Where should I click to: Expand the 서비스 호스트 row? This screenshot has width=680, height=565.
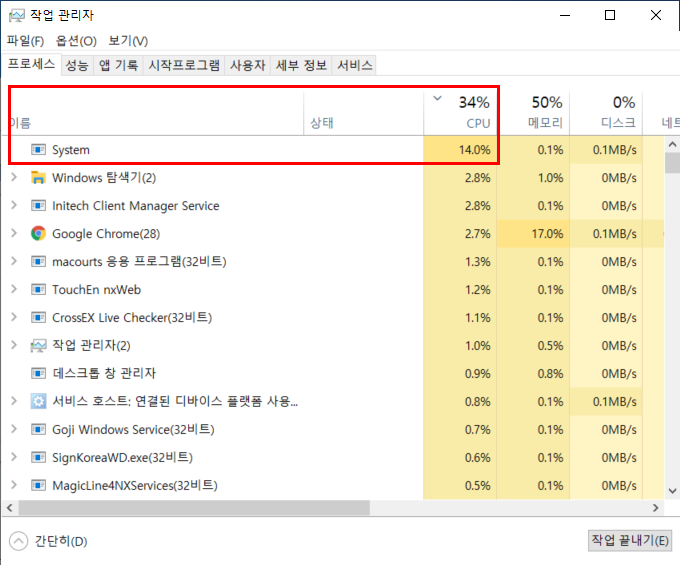click(x=14, y=401)
